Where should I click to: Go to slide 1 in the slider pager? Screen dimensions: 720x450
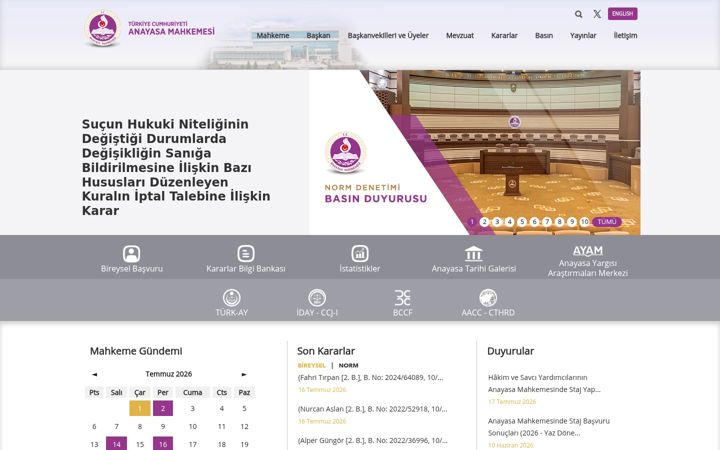pyautogui.click(x=472, y=222)
